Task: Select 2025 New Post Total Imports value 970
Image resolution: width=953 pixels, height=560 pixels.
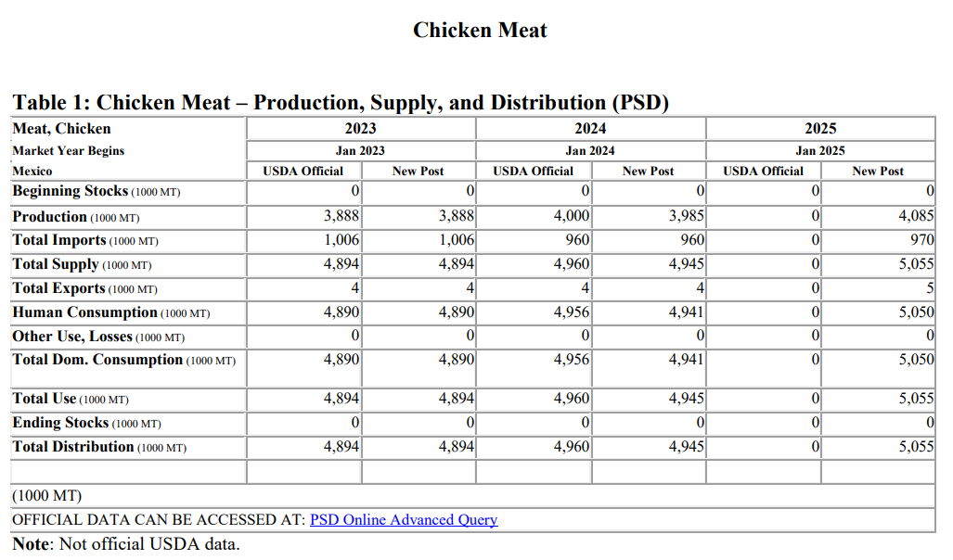Action: pos(922,241)
